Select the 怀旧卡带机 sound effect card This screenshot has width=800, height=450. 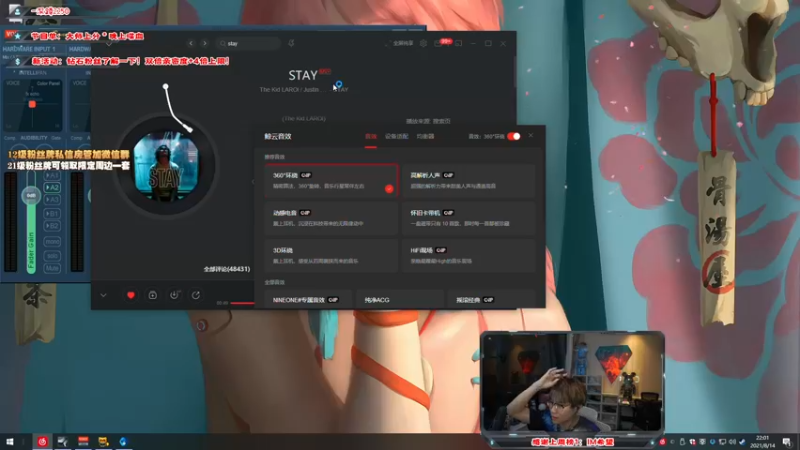tap(468, 218)
